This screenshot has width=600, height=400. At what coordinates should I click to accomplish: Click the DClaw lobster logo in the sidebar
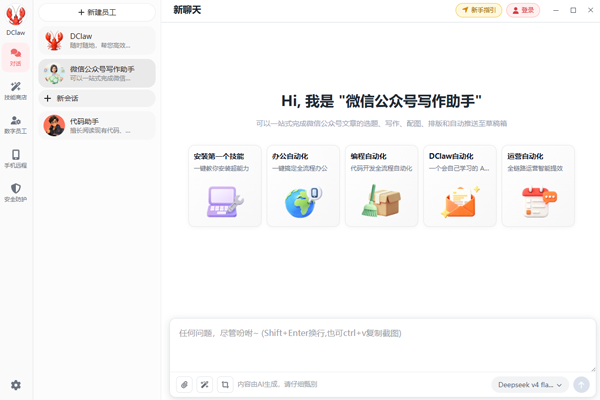coord(15,15)
